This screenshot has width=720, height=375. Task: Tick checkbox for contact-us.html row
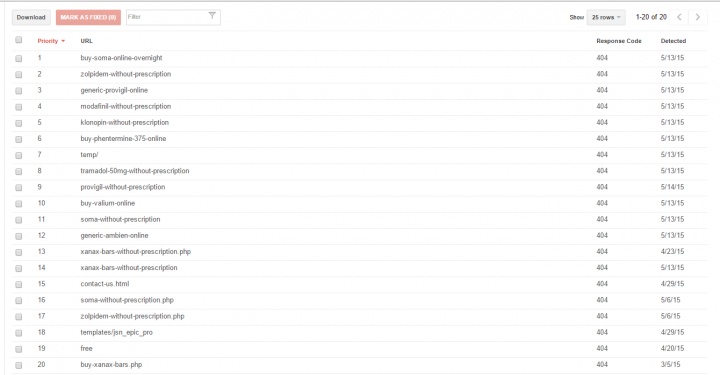tap(19, 284)
